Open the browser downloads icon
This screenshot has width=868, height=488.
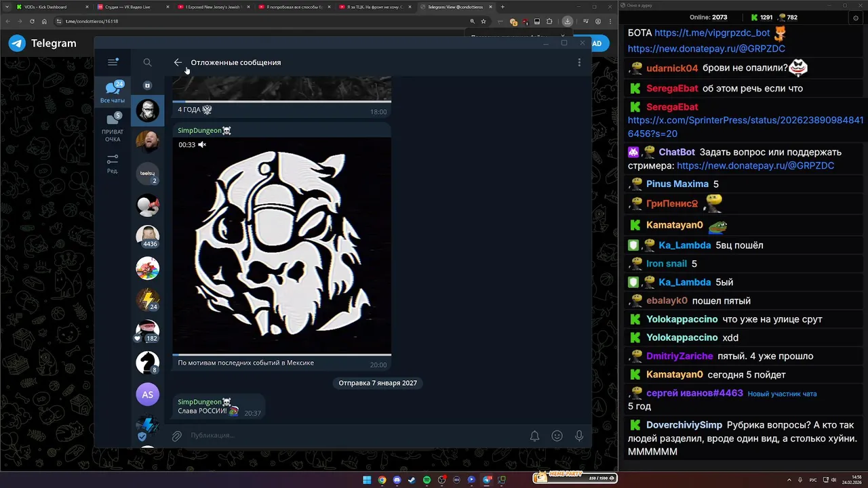point(568,21)
